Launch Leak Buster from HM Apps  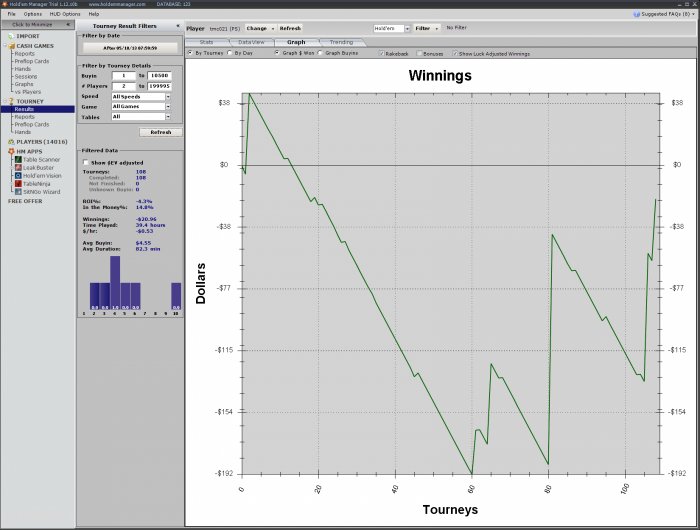(x=40, y=167)
